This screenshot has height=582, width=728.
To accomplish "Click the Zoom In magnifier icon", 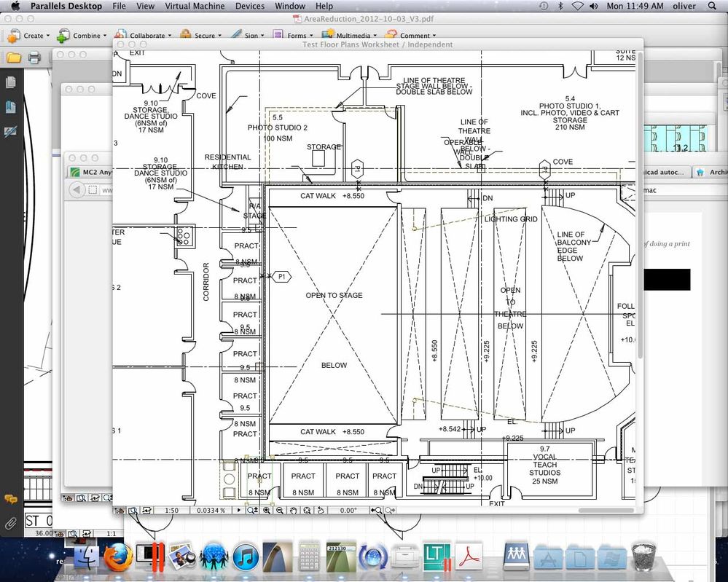I will tap(267, 510).
